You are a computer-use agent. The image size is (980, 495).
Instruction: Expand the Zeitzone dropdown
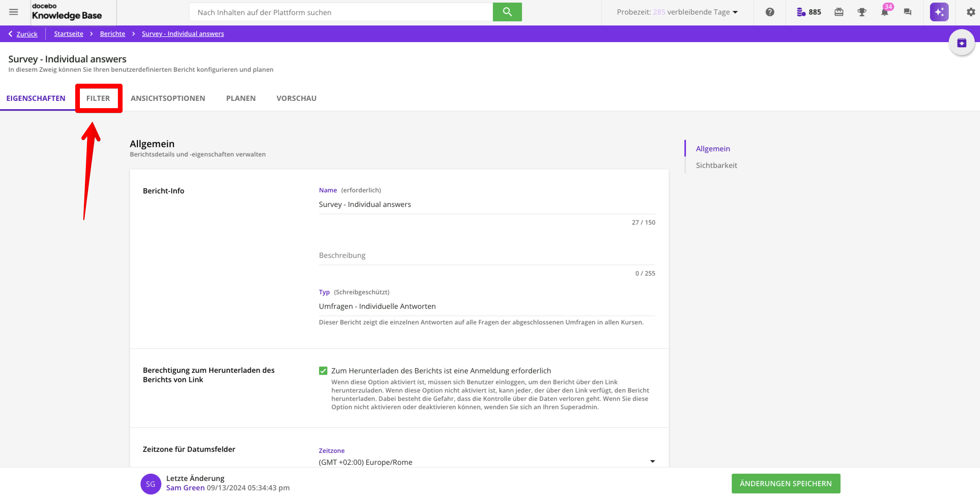[x=652, y=461]
